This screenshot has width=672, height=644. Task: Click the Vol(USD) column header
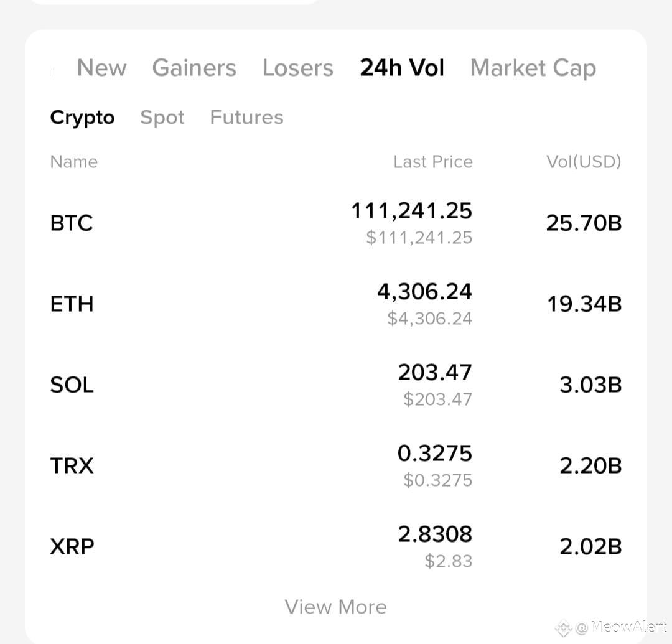coord(584,162)
